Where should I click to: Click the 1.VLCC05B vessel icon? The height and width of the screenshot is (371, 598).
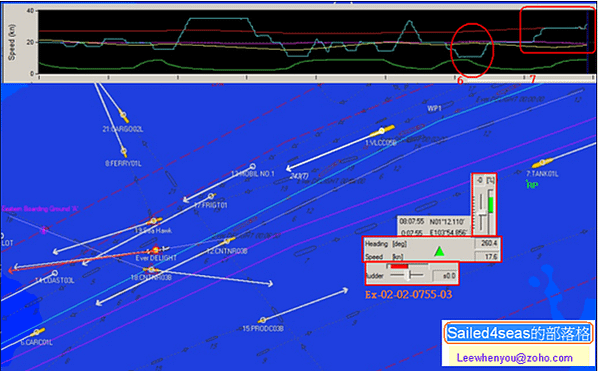[x=382, y=132]
